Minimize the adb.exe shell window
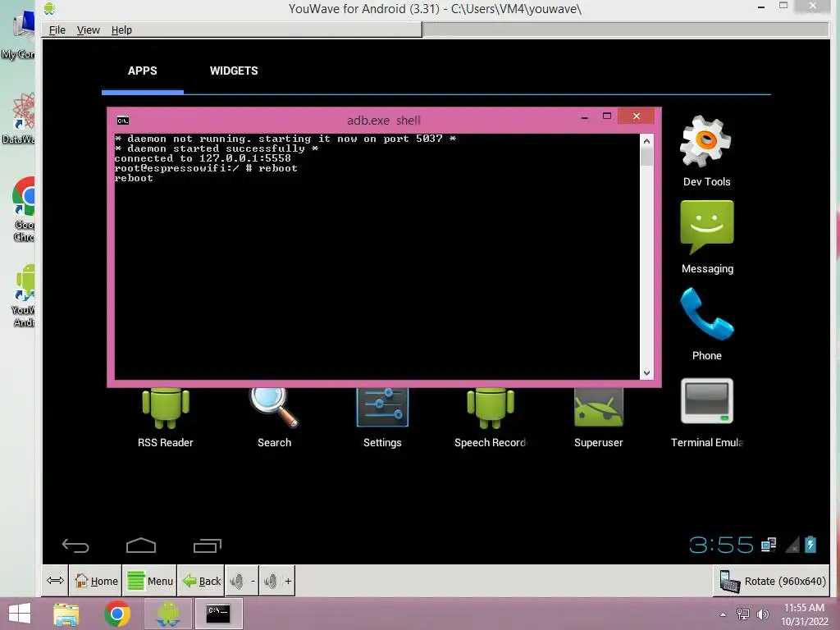The image size is (840, 630). point(585,116)
